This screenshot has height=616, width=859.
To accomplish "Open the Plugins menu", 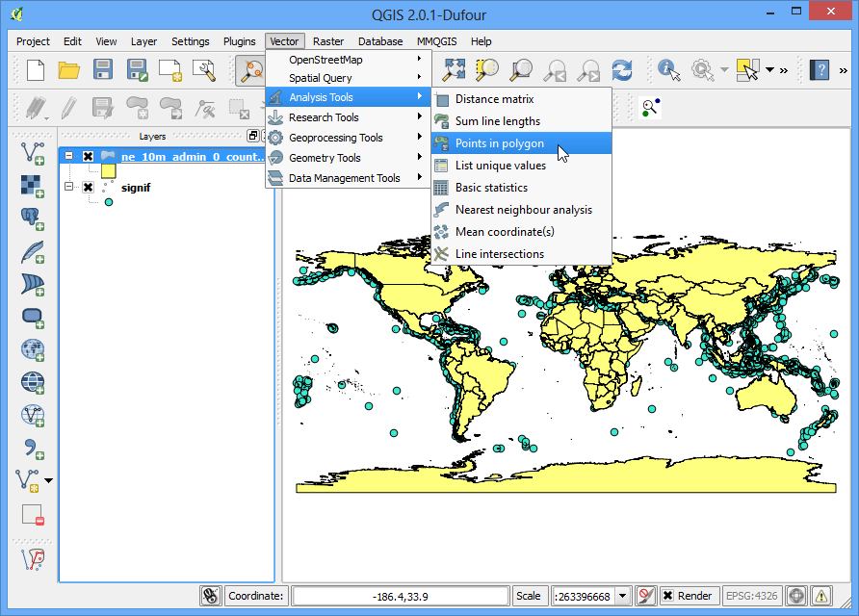I will click(240, 41).
